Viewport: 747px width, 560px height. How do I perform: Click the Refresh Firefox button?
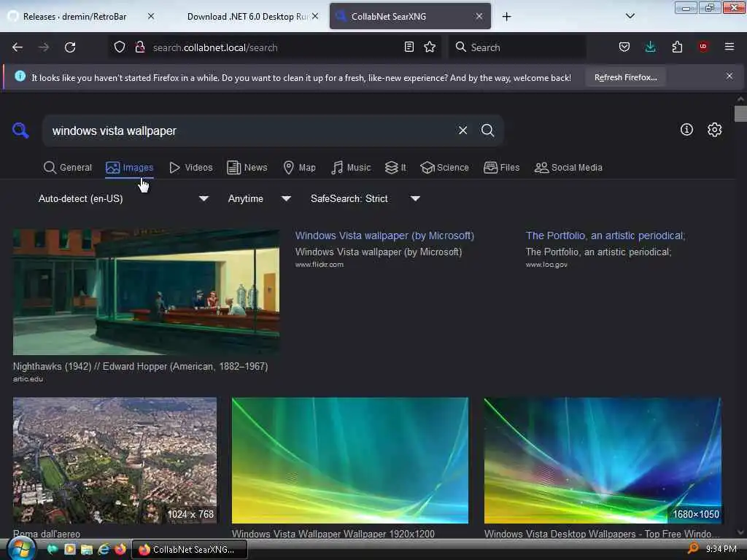click(x=625, y=77)
